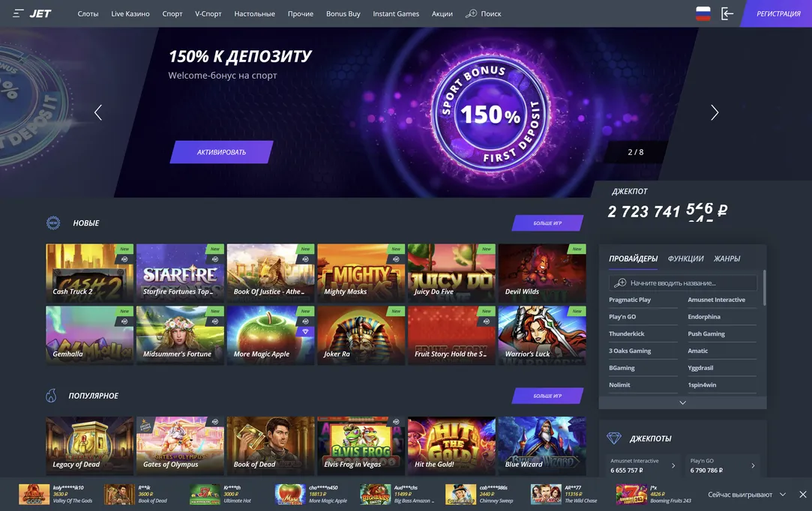Expand the Amusnet Interactive jackpot arrow
This screenshot has height=511, width=812.
tap(673, 465)
